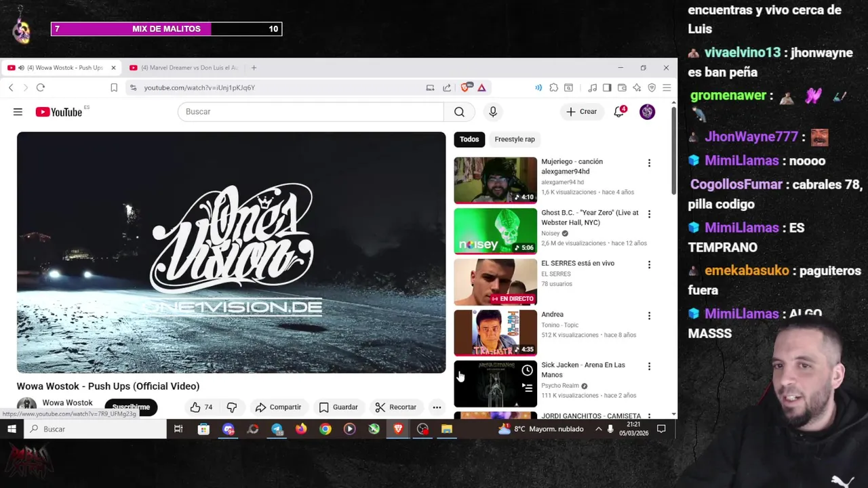This screenshot has height=488, width=868.
Task: Mute the Wowa Wostok tab audio
Action: coord(22,68)
